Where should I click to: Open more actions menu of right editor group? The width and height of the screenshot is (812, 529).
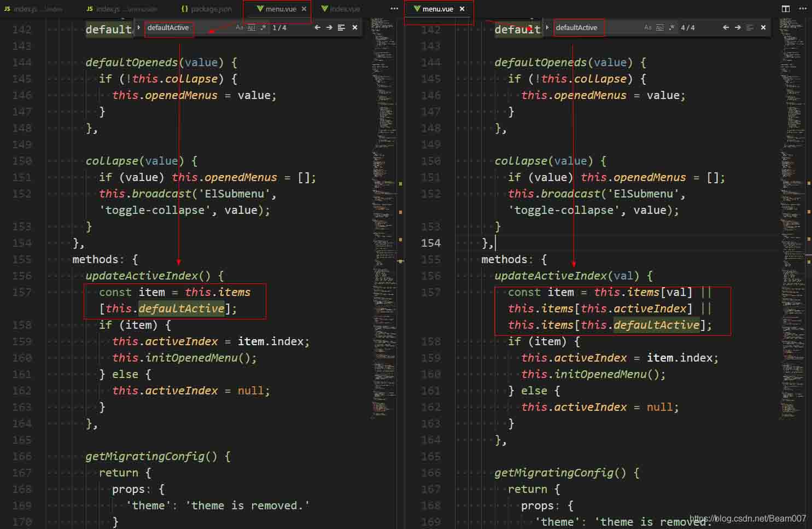pyautogui.click(x=803, y=9)
